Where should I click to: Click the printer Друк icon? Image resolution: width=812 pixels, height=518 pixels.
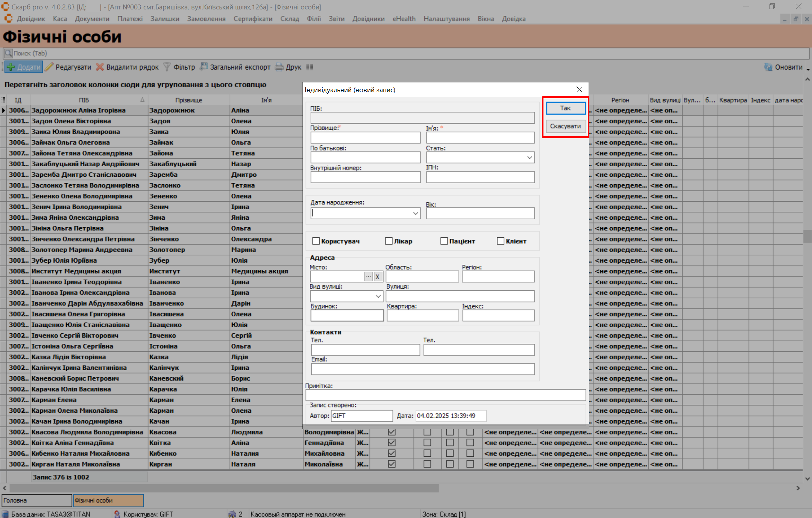(279, 67)
